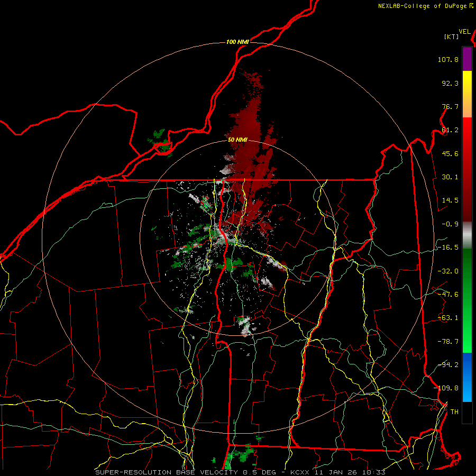Click the SUPER-RESOLUTION BASE VELOCITY product title
The image size is (476, 476).
point(167,472)
